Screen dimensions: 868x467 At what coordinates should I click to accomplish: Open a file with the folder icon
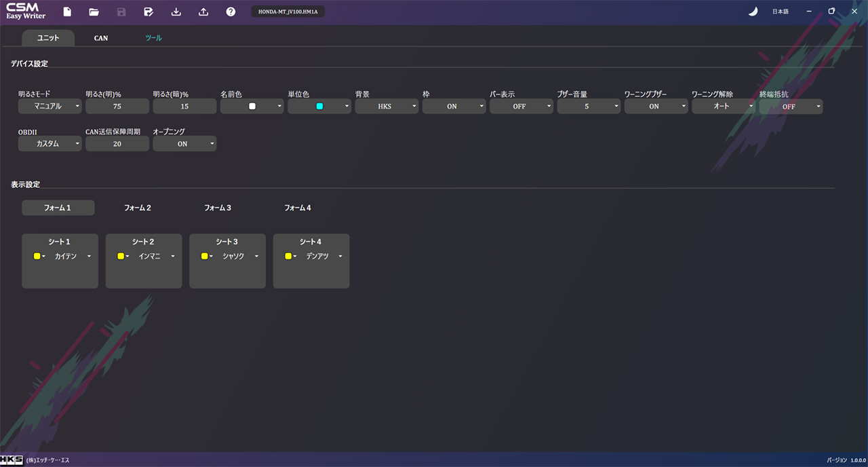pos(94,12)
